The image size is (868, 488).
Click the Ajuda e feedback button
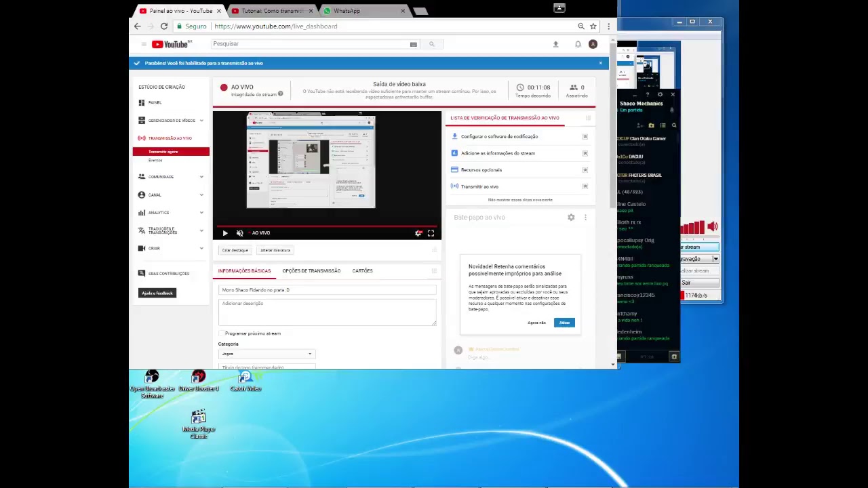[x=157, y=293]
